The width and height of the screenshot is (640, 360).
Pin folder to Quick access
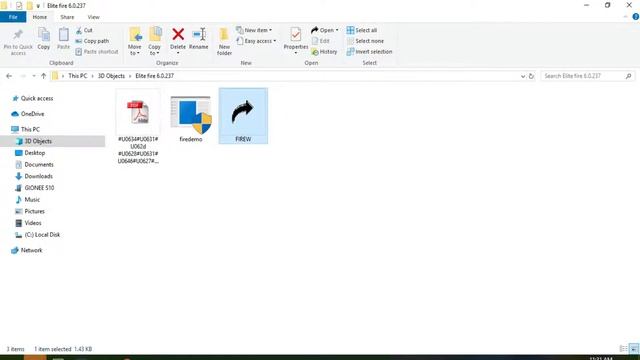point(18,42)
